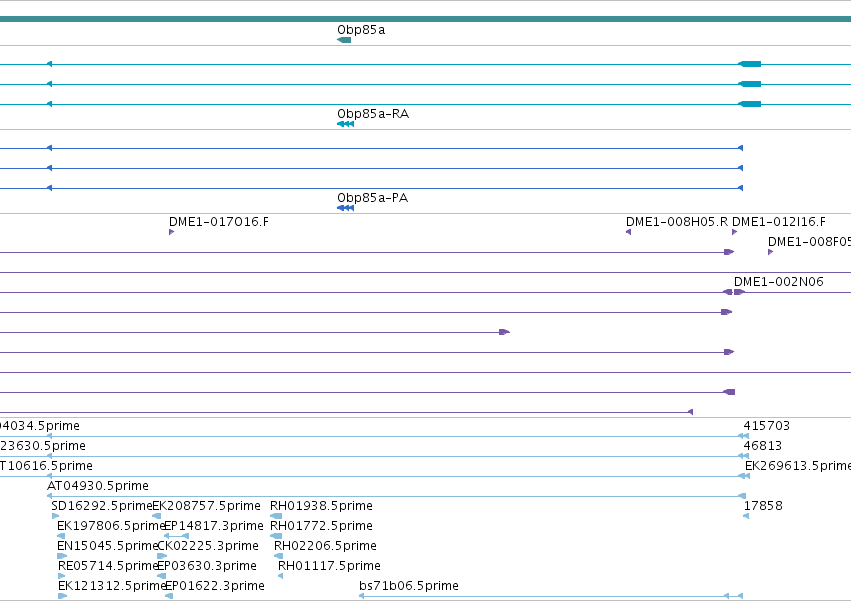Select the EN15045.5prime EST label
Image resolution: width=851 pixels, height=601 pixels.
point(107,546)
